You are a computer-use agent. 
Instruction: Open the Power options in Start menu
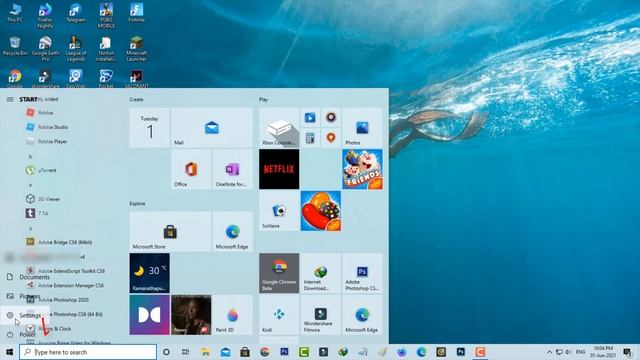click(21, 334)
